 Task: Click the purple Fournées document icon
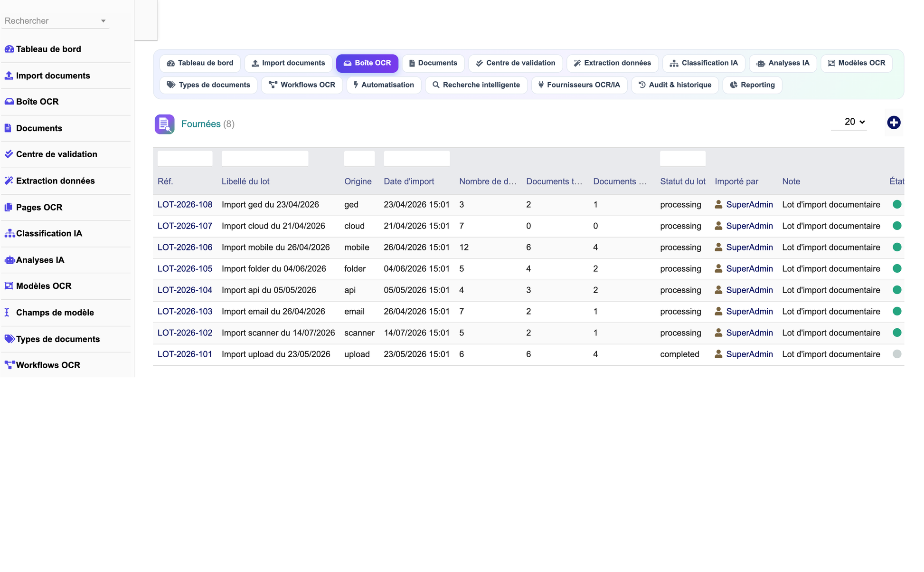click(164, 124)
